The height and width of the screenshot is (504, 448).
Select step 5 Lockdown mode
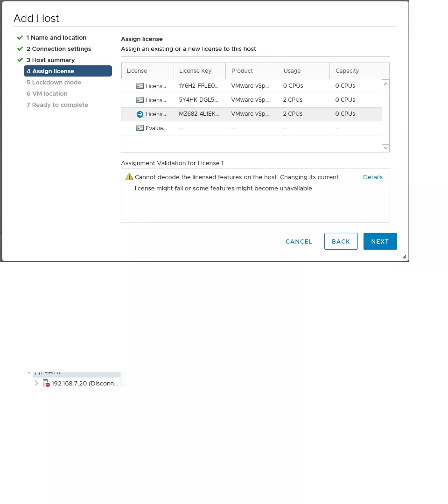coord(54,83)
